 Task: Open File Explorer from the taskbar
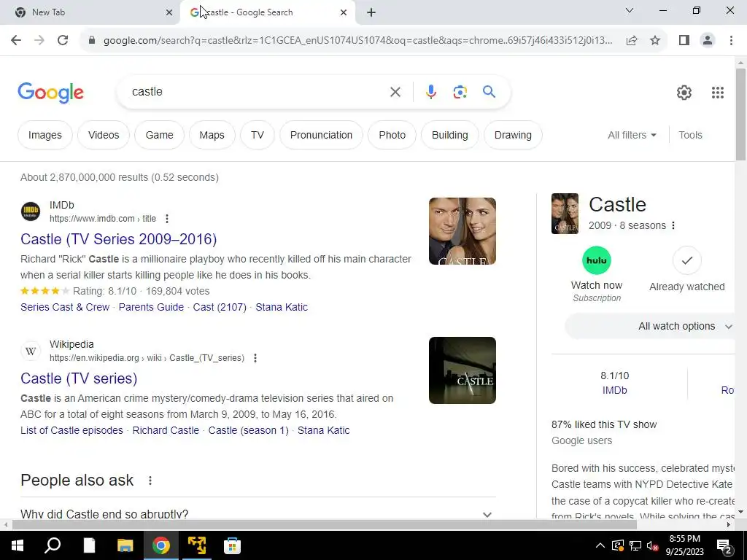(125, 545)
